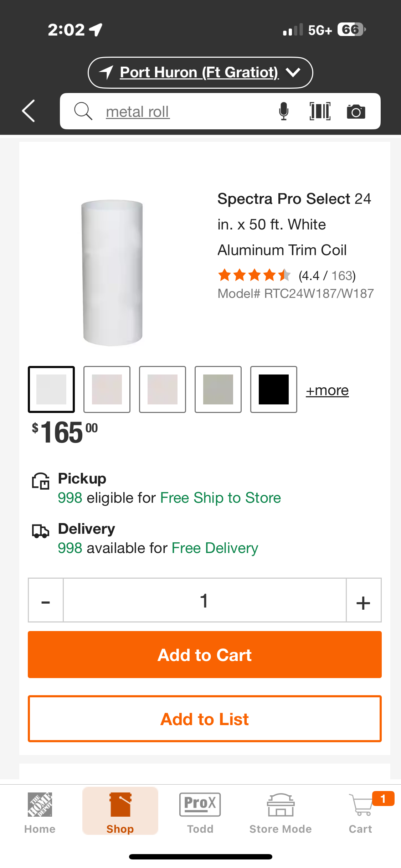The width and height of the screenshot is (401, 868).
Task: Open the camera image search icon
Action: (x=356, y=112)
